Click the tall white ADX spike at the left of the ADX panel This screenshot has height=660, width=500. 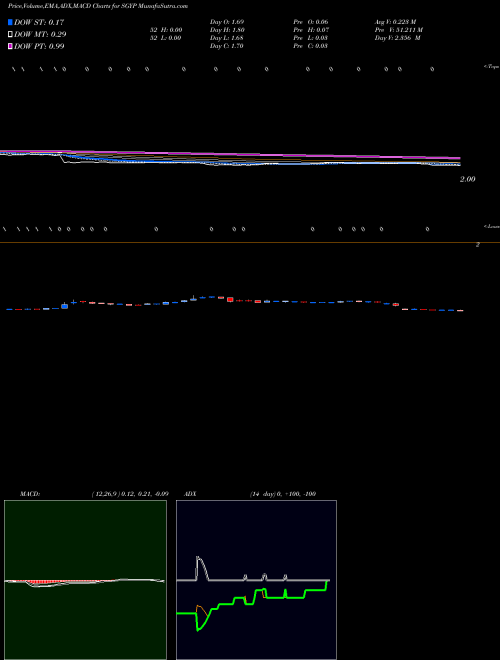[x=201, y=568]
